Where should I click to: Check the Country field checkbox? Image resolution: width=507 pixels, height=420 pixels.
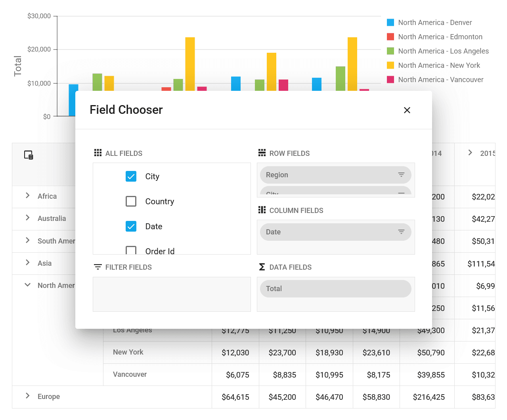(x=131, y=201)
